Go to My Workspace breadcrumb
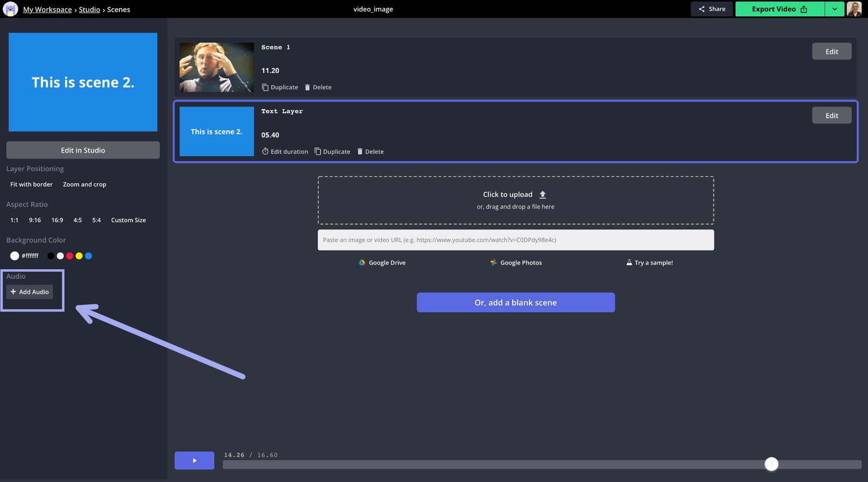Image resolution: width=868 pixels, height=482 pixels. [x=47, y=10]
